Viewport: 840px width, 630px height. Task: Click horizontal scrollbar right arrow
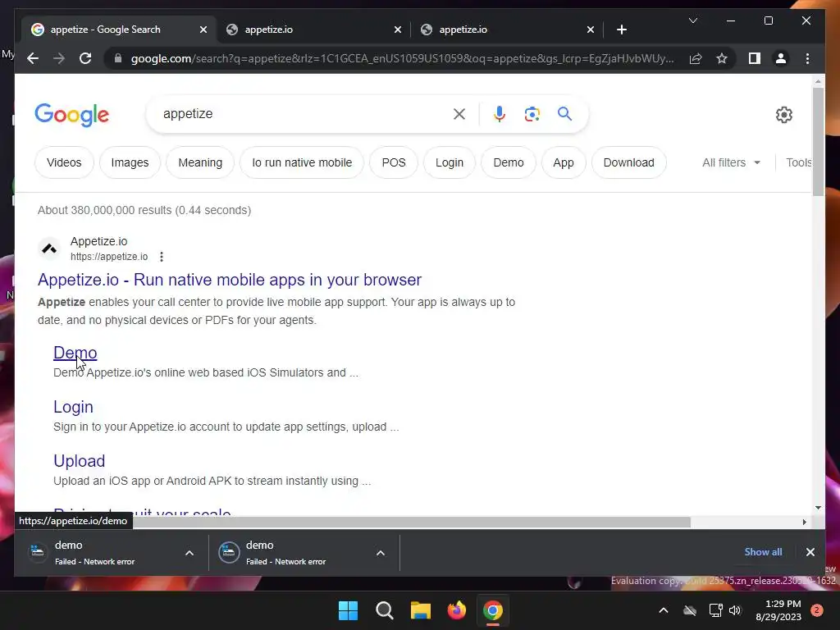click(804, 522)
